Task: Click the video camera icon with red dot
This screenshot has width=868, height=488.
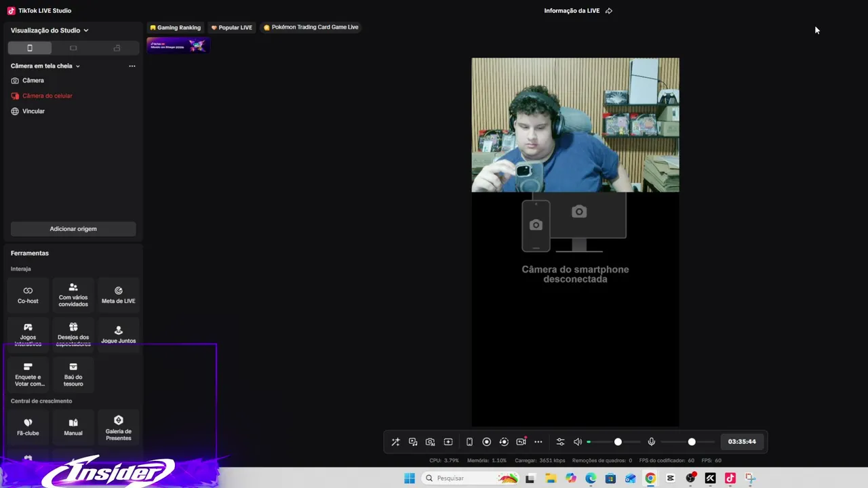Action: point(521,442)
